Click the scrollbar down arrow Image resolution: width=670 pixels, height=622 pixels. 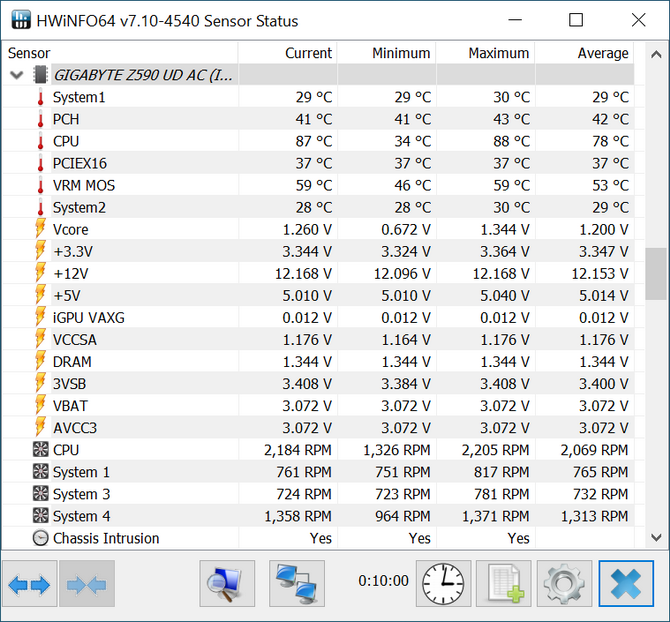[656, 537]
